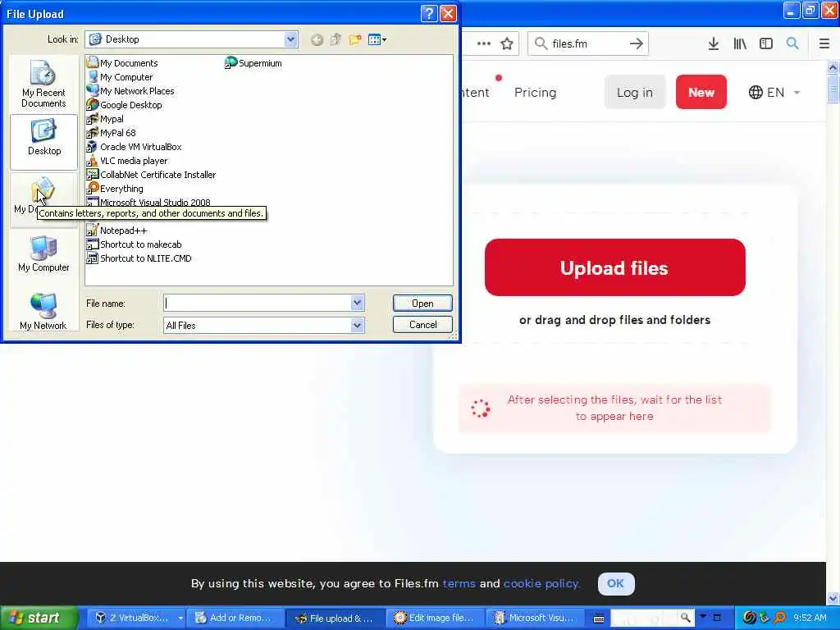Click the Open button
Viewport: 840px width, 630px height.
(x=422, y=304)
